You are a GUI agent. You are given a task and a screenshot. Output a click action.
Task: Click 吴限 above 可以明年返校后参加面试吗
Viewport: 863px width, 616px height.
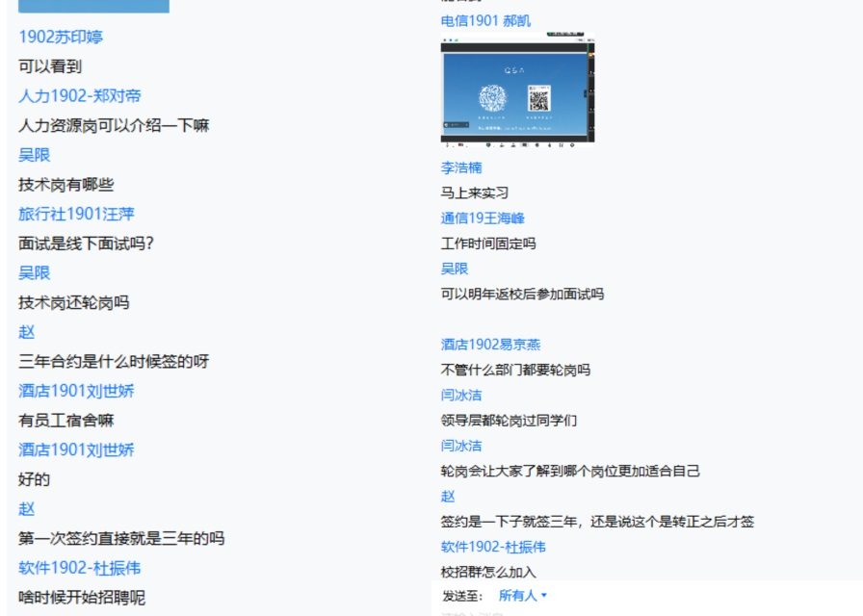pyautogui.click(x=455, y=269)
